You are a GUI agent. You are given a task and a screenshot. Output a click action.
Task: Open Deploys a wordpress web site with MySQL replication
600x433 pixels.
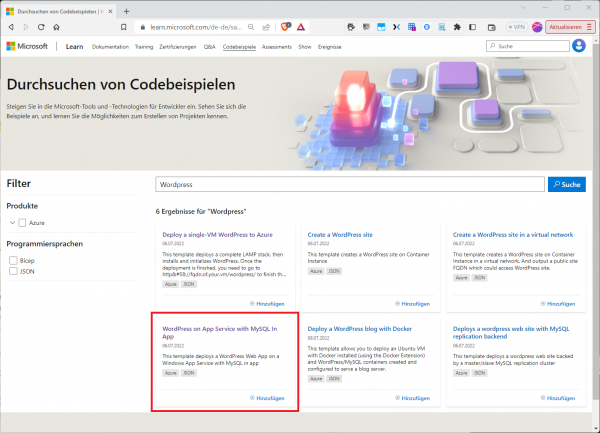click(x=511, y=332)
